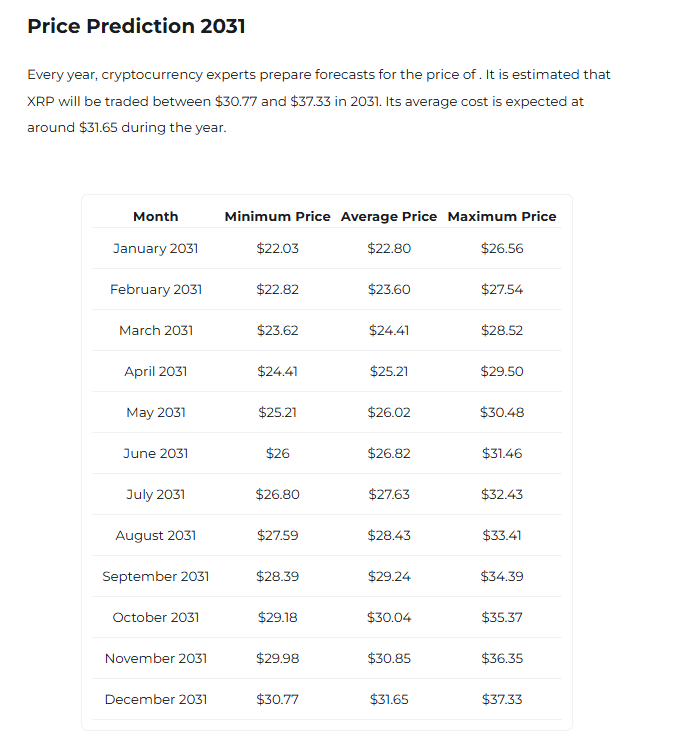Click June 2031 minimum price $26
This screenshot has height=739, width=680.
[278, 453]
